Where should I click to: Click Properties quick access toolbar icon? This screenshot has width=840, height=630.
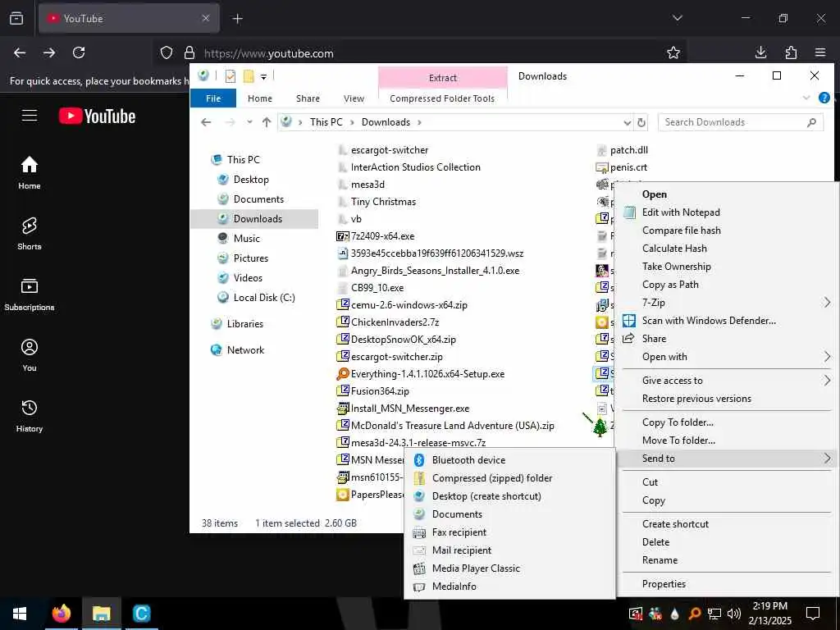click(x=231, y=76)
